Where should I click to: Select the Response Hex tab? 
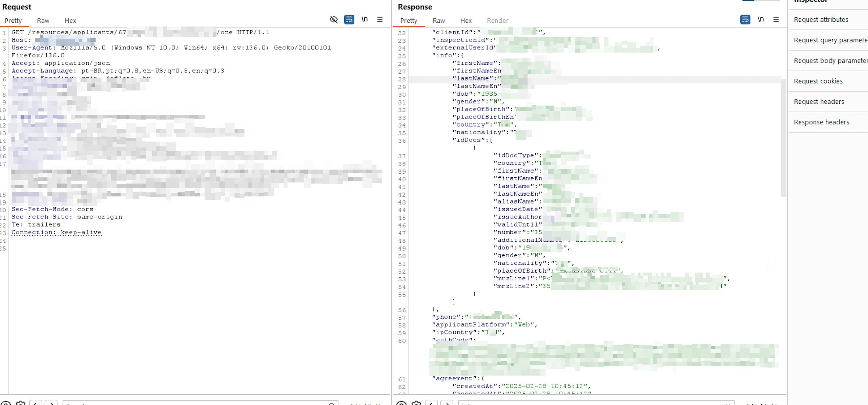click(x=465, y=21)
